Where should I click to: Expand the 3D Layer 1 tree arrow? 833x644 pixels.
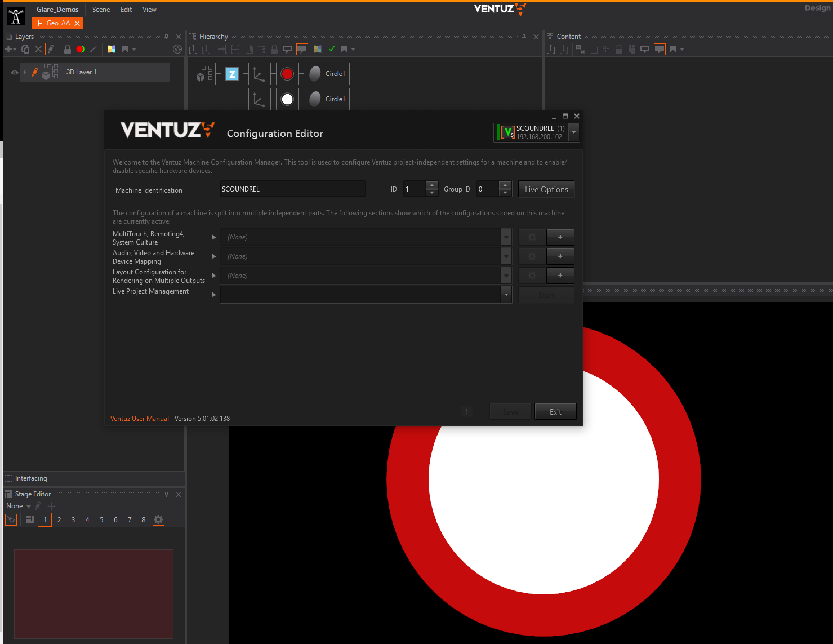25,72
